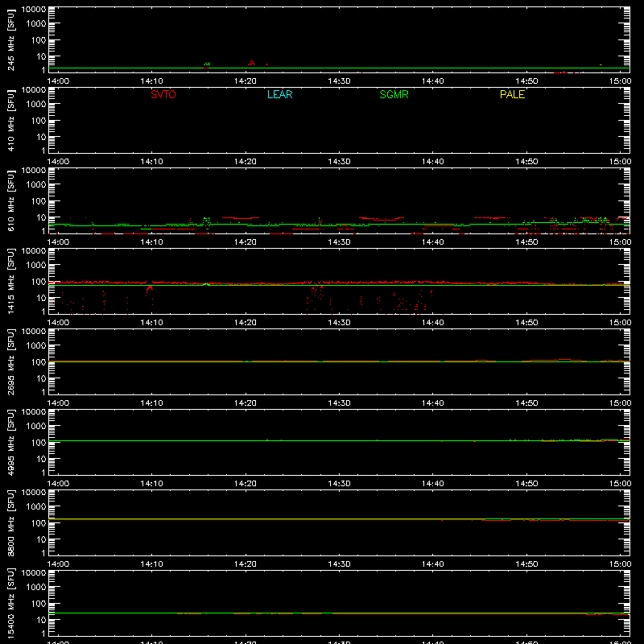Click the red data cluster at 14:10 on 1415 MHz plot
This screenshot has height=644, width=644.
[x=149, y=289]
